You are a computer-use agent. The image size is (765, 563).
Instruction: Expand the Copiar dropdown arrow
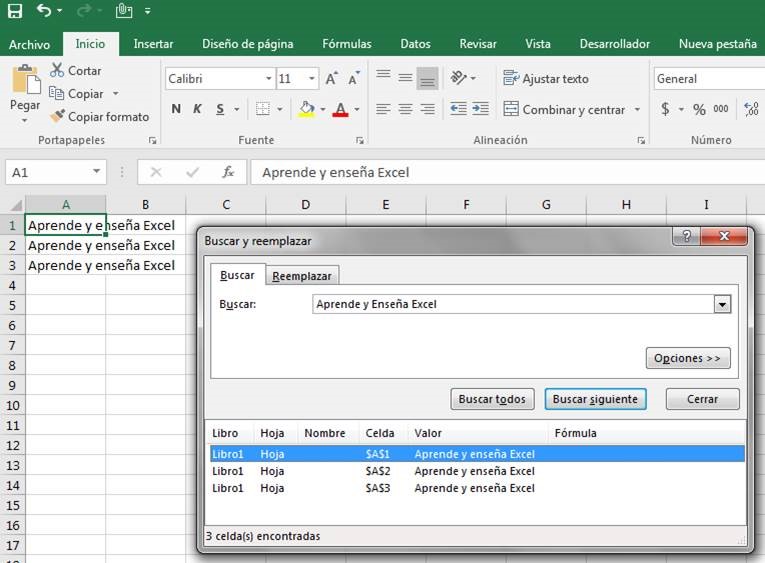(x=116, y=93)
